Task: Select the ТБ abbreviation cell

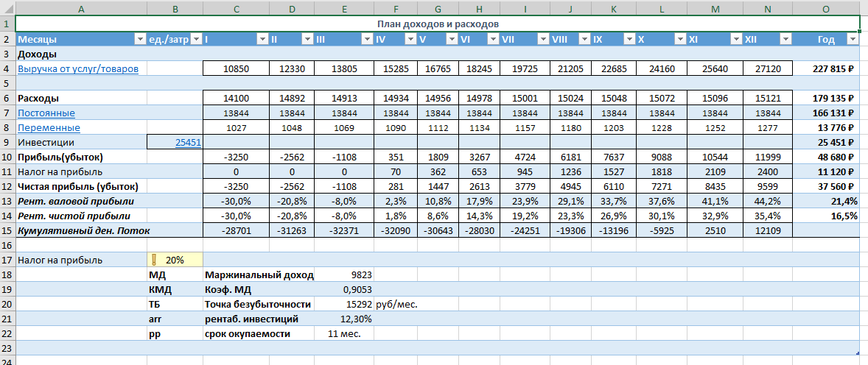Action: tap(175, 304)
